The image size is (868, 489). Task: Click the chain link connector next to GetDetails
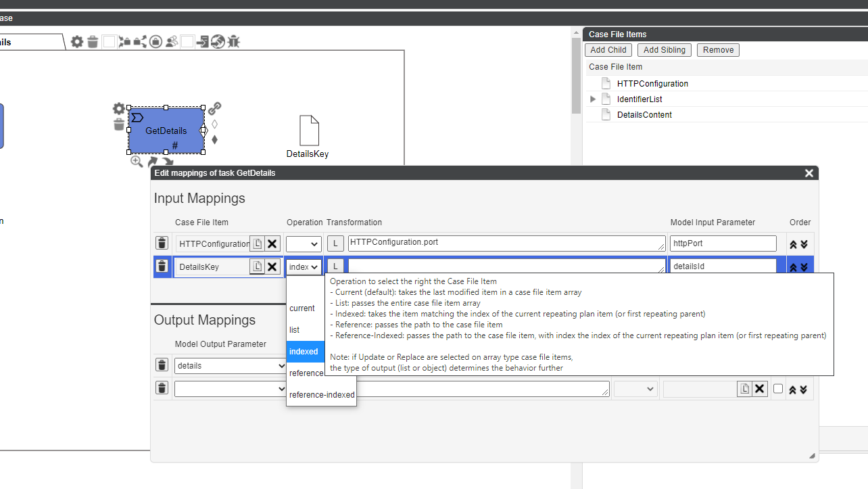pyautogui.click(x=215, y=108)
